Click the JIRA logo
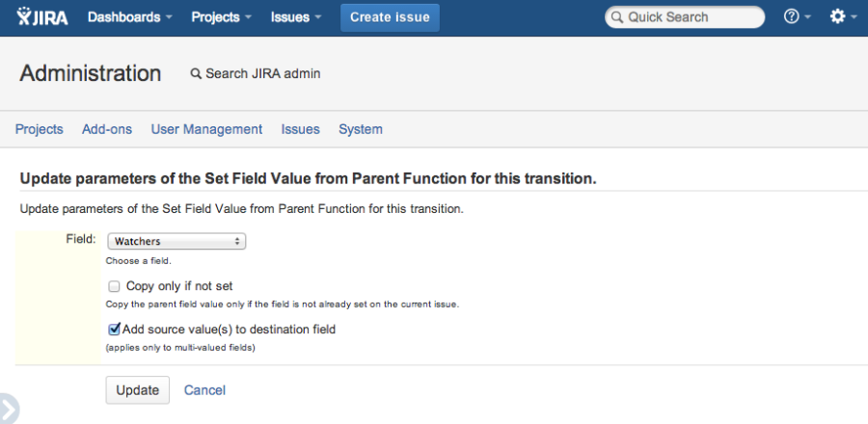 [42, 16]
